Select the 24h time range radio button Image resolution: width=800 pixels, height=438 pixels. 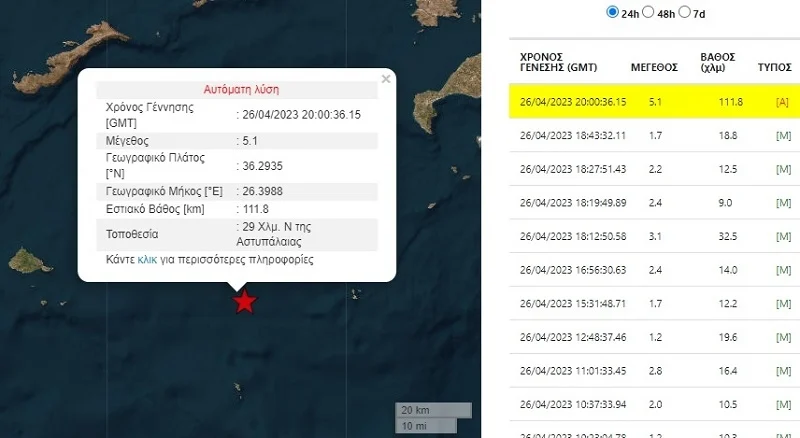click(x=612, y=12)
